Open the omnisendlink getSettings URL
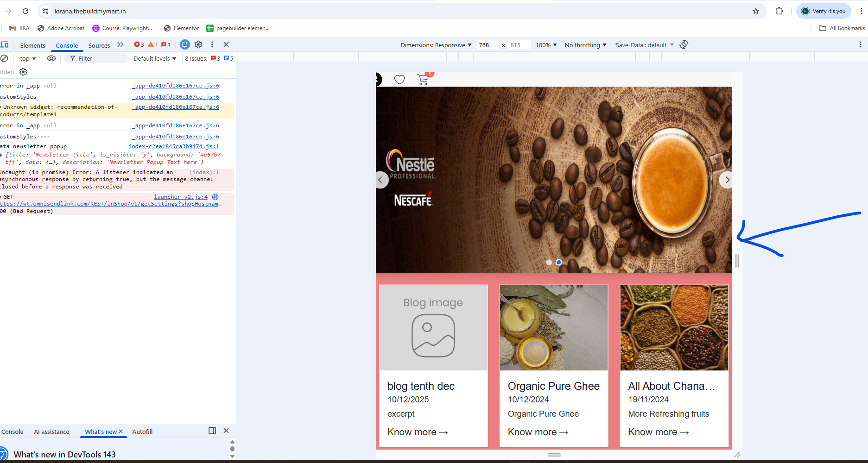 click(x=111, y=204)
